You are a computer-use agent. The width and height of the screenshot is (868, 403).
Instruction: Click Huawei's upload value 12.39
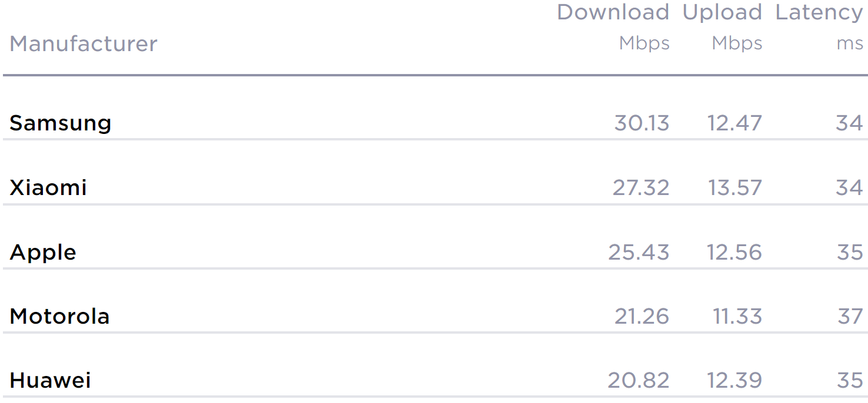735,381
